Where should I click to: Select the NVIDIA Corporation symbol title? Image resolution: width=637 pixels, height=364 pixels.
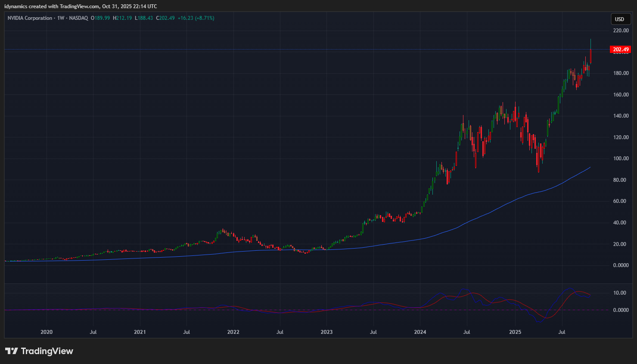pos(30,18)
